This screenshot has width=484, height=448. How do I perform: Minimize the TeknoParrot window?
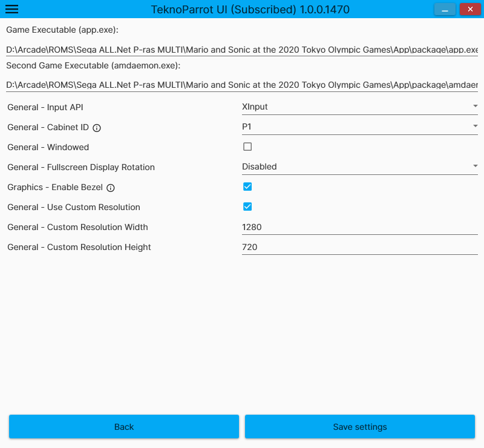445,10
